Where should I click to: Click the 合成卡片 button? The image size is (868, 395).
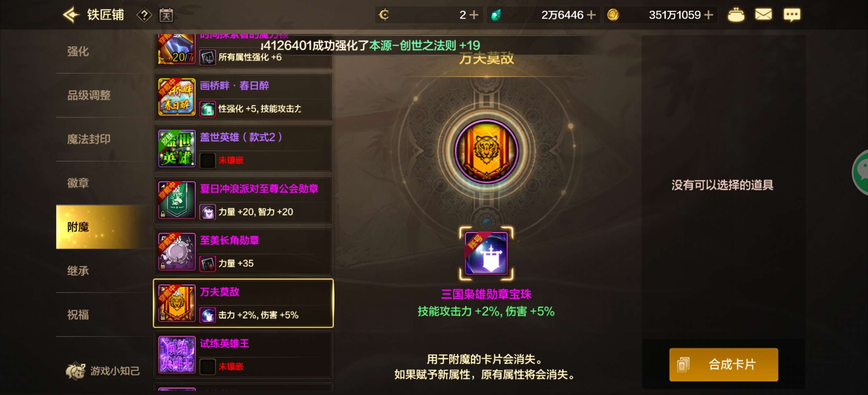tap(723, 365)
